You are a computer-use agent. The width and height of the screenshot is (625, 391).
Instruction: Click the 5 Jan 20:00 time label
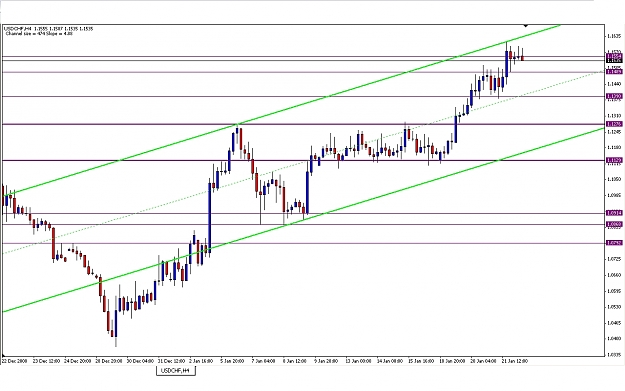point(232,361)
